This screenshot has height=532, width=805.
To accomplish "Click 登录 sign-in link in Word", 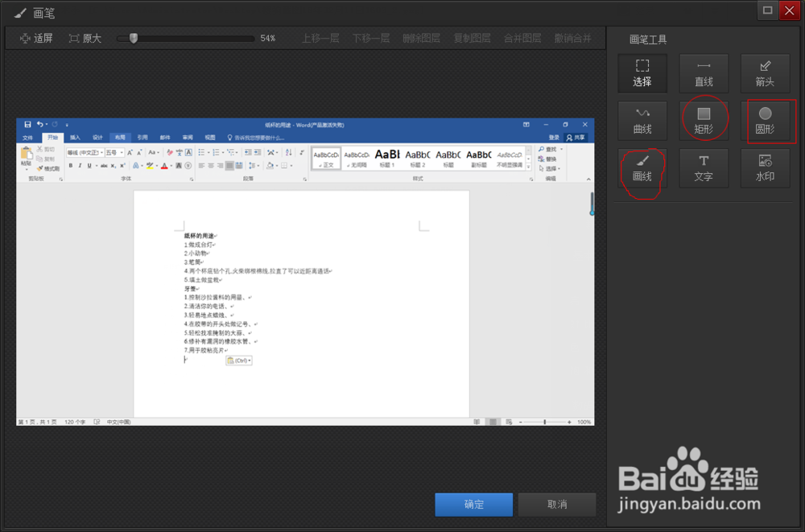I will point(554,138).
